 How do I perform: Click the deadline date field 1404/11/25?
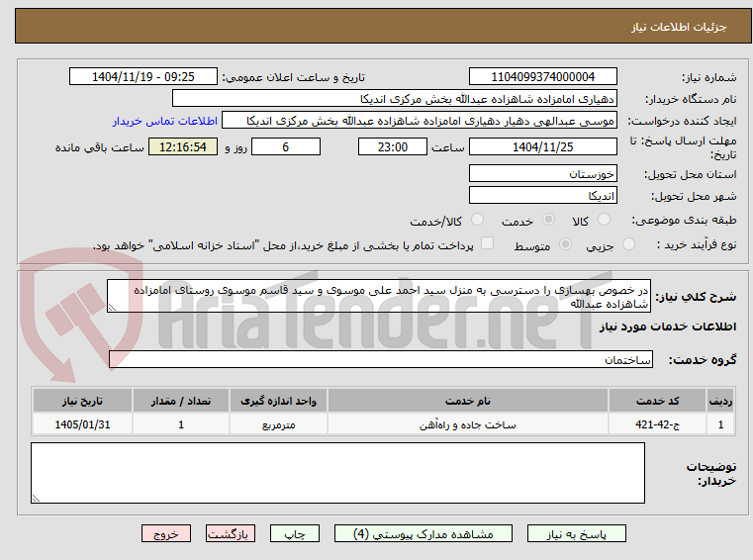(x=542, y=146)
